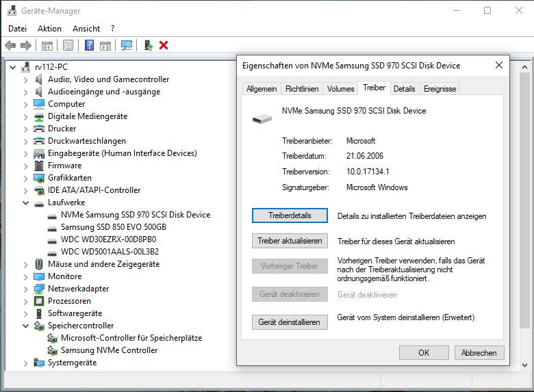Screen dimensions: 534x392
Task: Click the Softwaregeräte category icon
Action: pos(39,313)
